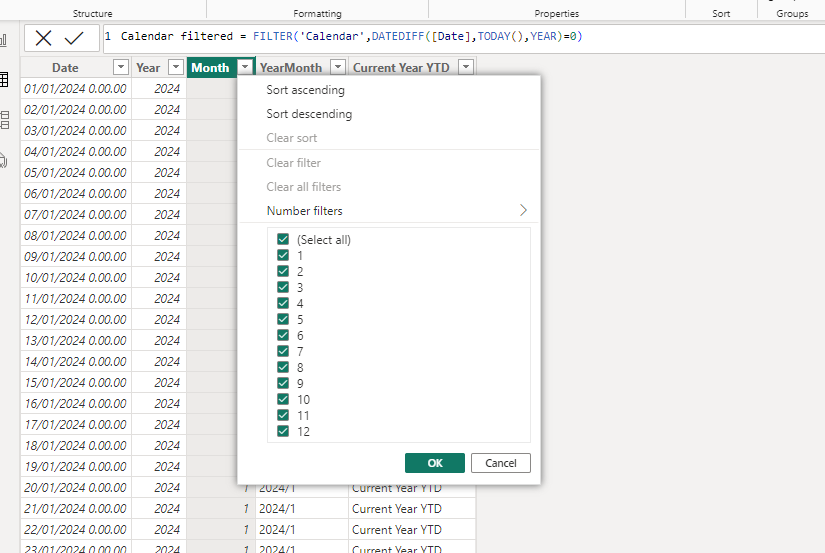Expand Number filters submenu
The width and height of the screenshot is (825, 553).
pos(389,210)
